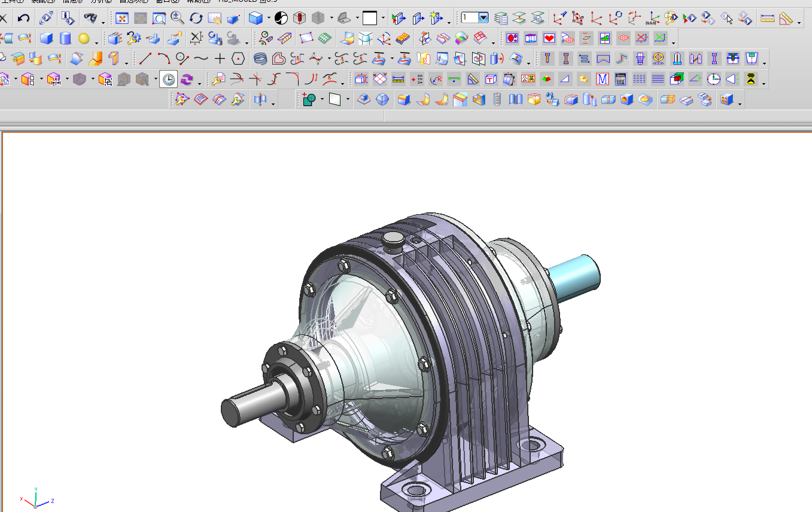Open the Find binoculars tool

[90, 18]
